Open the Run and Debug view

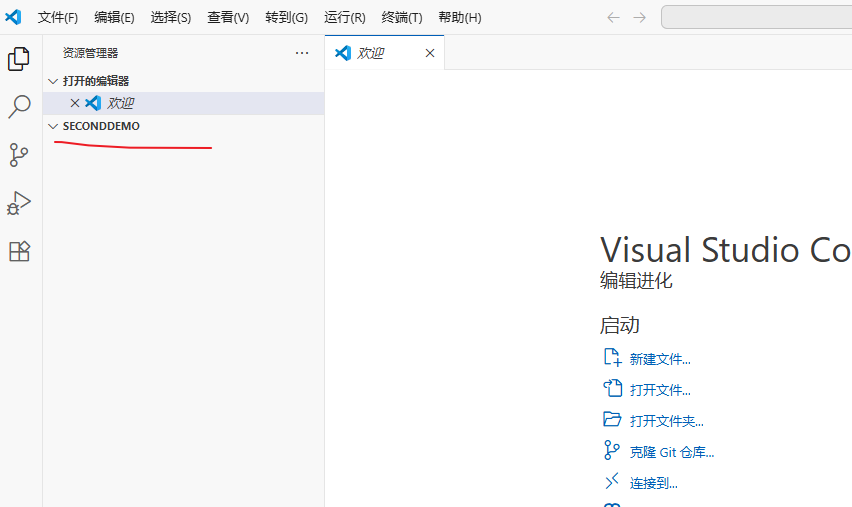[19, 203]
